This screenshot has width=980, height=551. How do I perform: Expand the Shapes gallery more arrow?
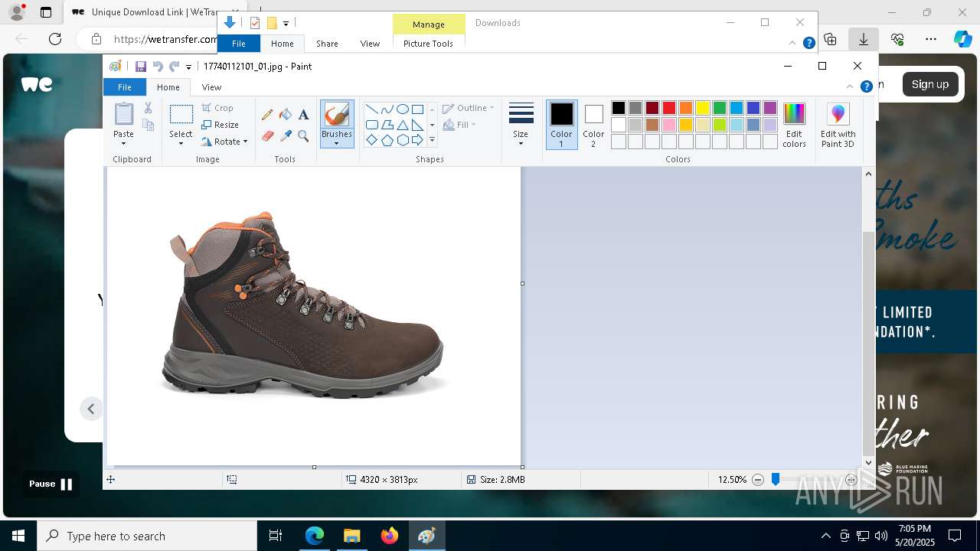click(432, 140)
